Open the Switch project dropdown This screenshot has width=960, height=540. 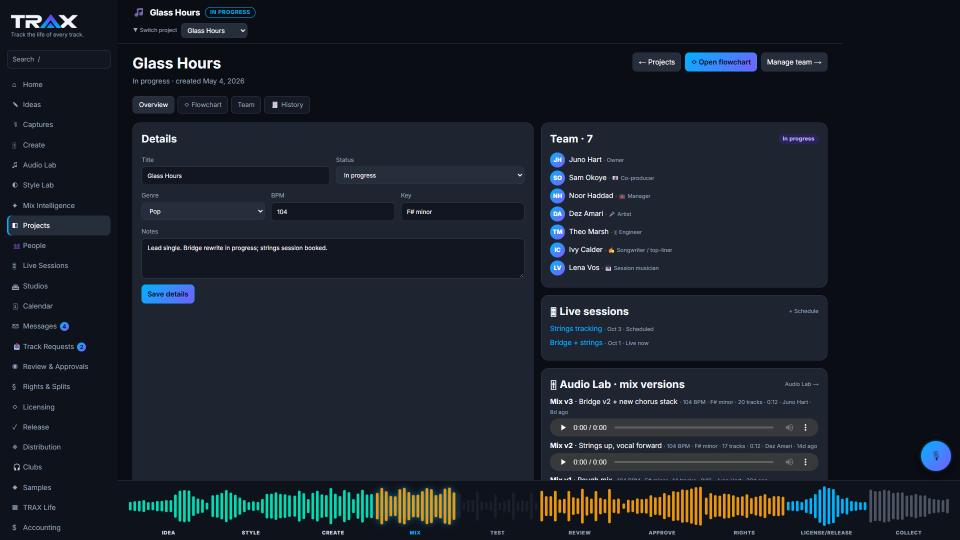point(214,31)
